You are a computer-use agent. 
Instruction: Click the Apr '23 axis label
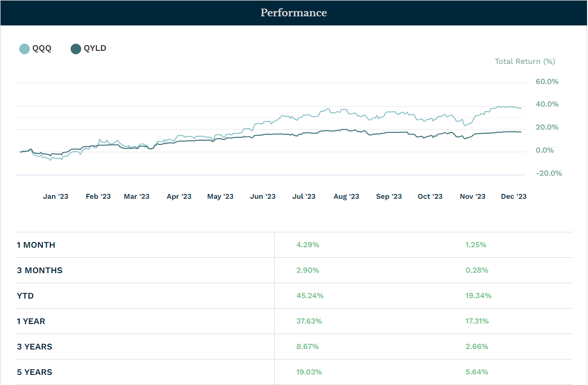coord(179,196)
